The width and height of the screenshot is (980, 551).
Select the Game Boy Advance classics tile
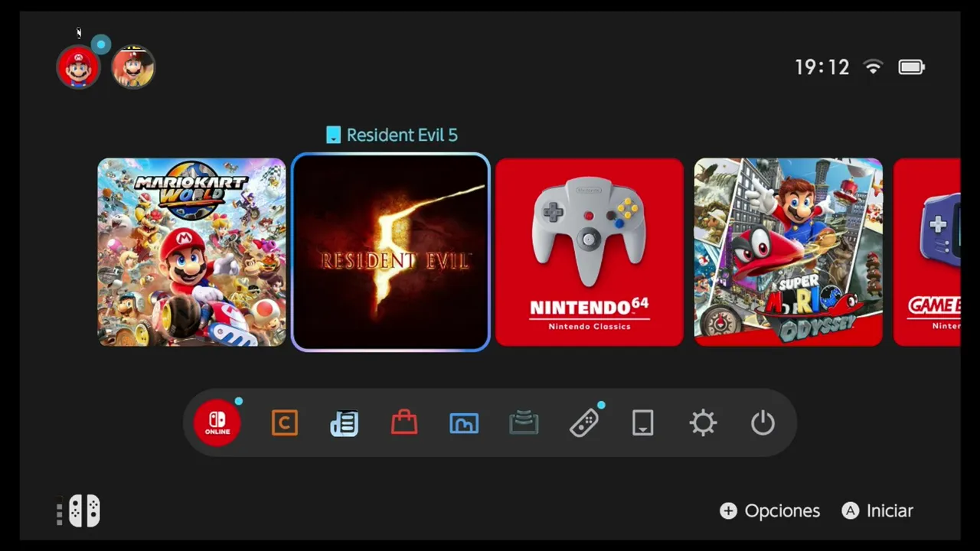[x=927, y=253]
